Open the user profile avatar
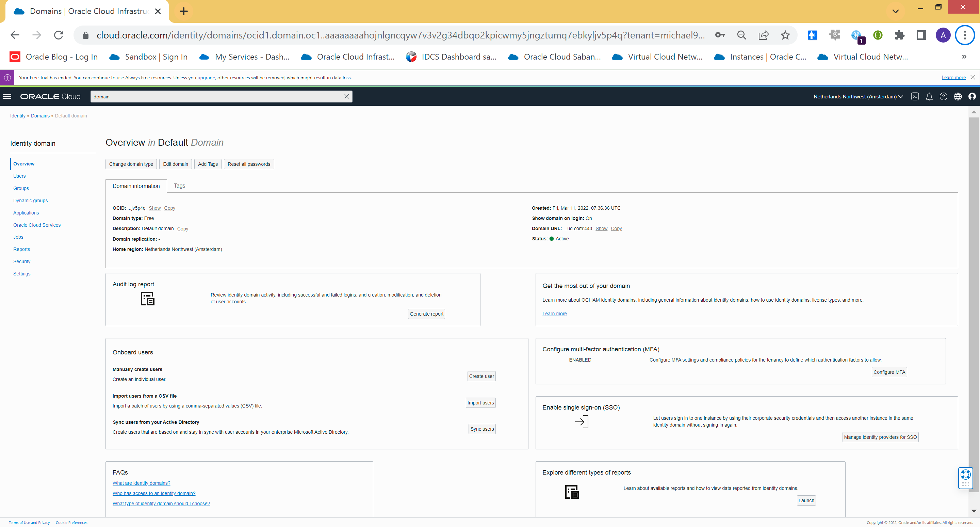The image size is (980, 527). coord(972,96)
